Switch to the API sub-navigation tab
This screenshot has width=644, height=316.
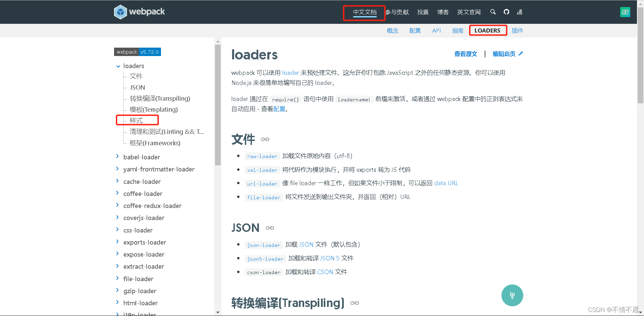click(436, 31)
